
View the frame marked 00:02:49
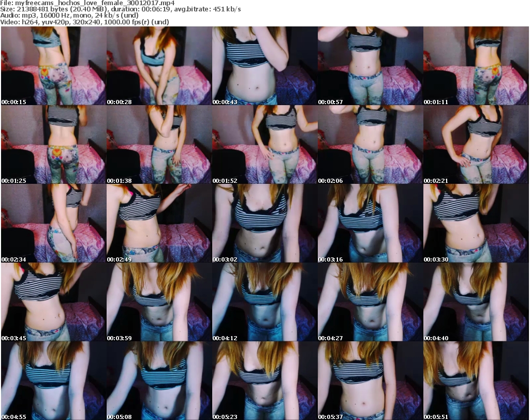point(159,223)
